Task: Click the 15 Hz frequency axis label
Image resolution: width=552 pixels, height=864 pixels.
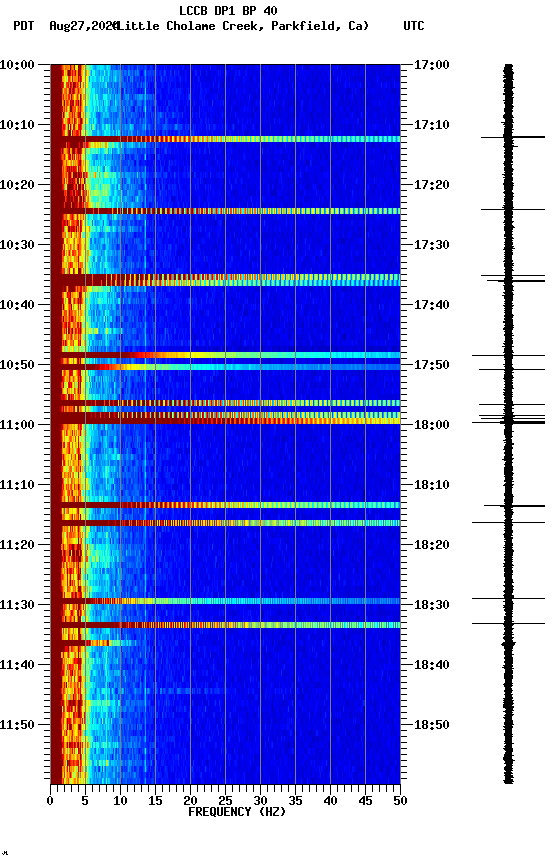Action: click(x=155, y=801)
